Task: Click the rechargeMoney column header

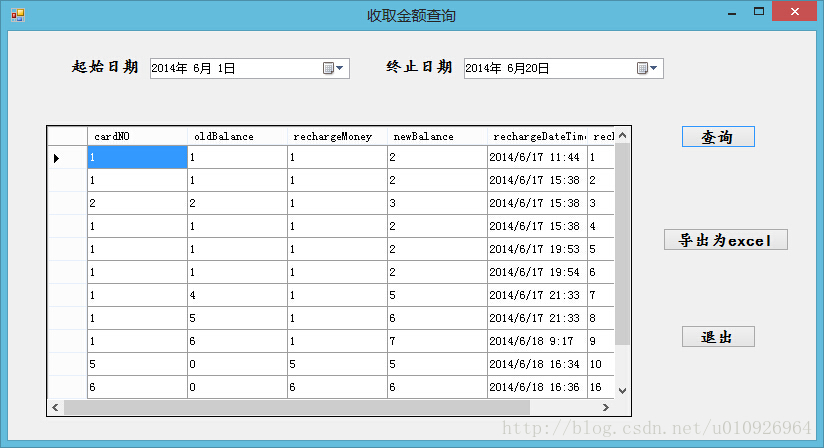Action: (x=337, y=136)
